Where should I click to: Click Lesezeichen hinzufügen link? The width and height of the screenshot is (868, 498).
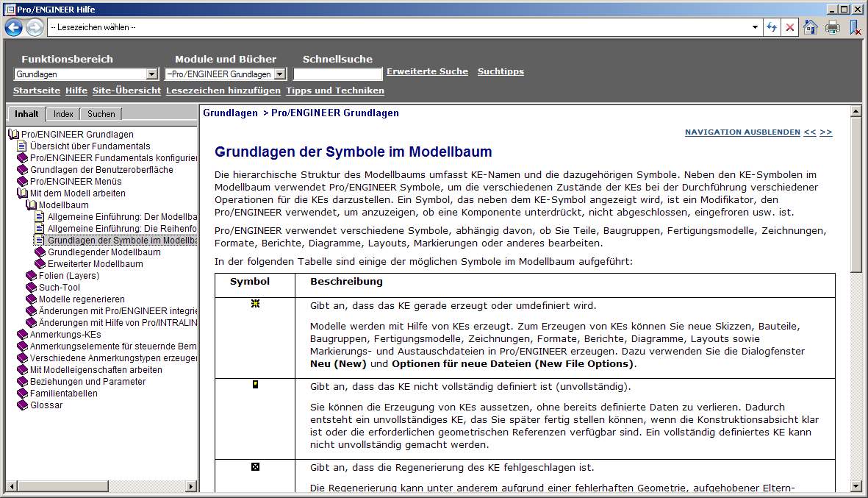[223, 90]
